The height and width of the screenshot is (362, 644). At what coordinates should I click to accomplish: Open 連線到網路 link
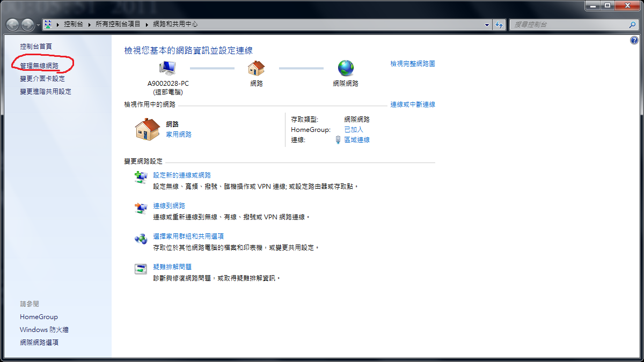(169, 206)
